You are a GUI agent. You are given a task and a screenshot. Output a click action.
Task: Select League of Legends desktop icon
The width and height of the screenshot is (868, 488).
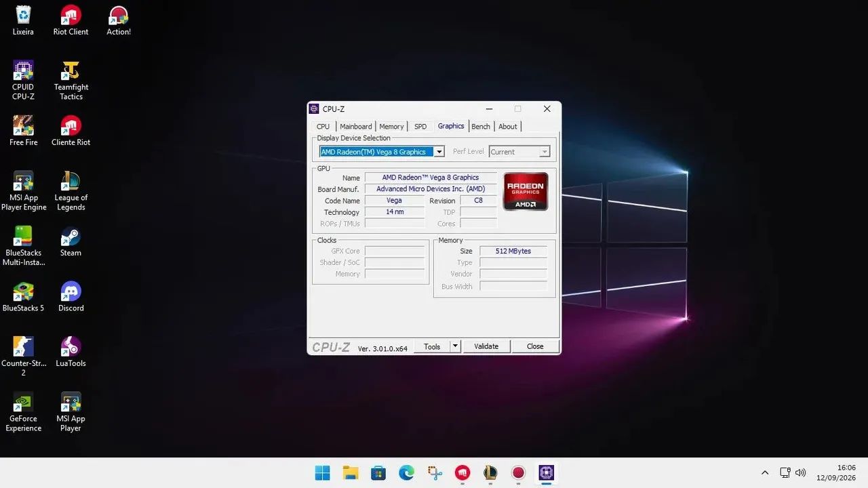tap(71, 191)
